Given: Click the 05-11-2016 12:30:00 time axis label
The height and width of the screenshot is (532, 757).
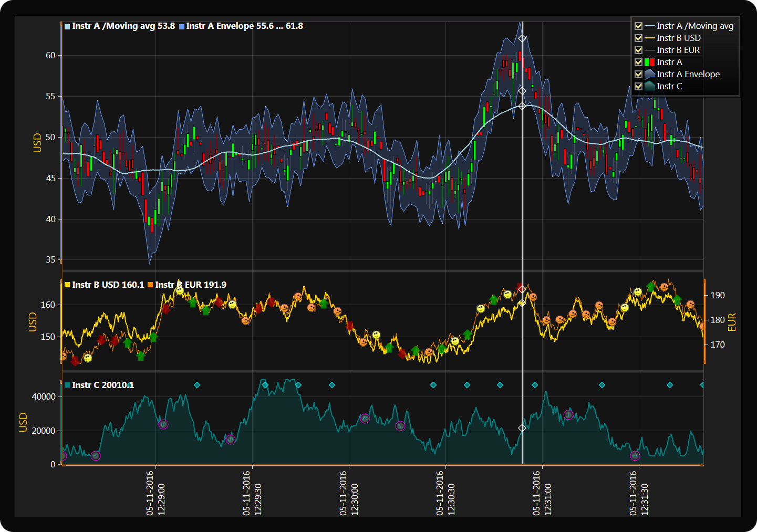Looking at the screenshot, I should click(x=349, y=493).
